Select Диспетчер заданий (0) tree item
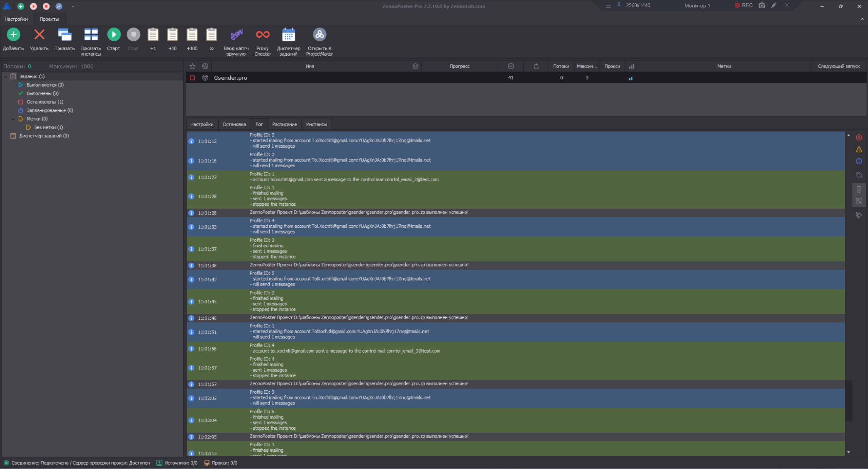Image resolution: width=868 pixels, height=469 pixels. [x=44, y=136]
